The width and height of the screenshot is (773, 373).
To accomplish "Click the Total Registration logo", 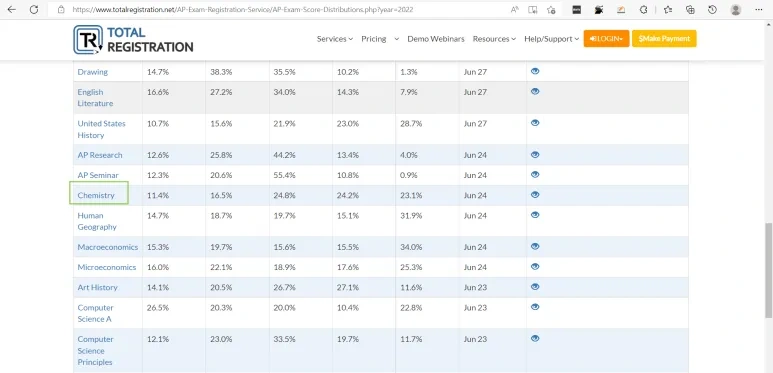I will 133,40.
